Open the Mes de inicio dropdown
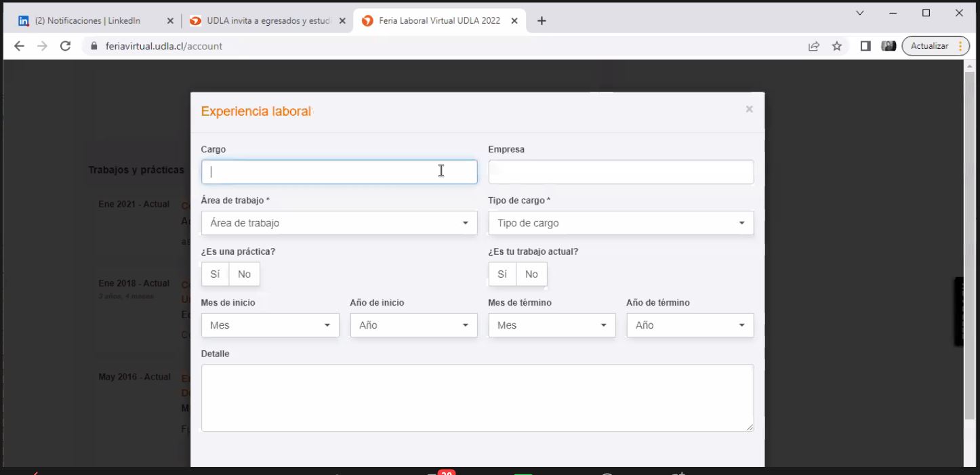The image size is (980, 475). tap(270, 325)
